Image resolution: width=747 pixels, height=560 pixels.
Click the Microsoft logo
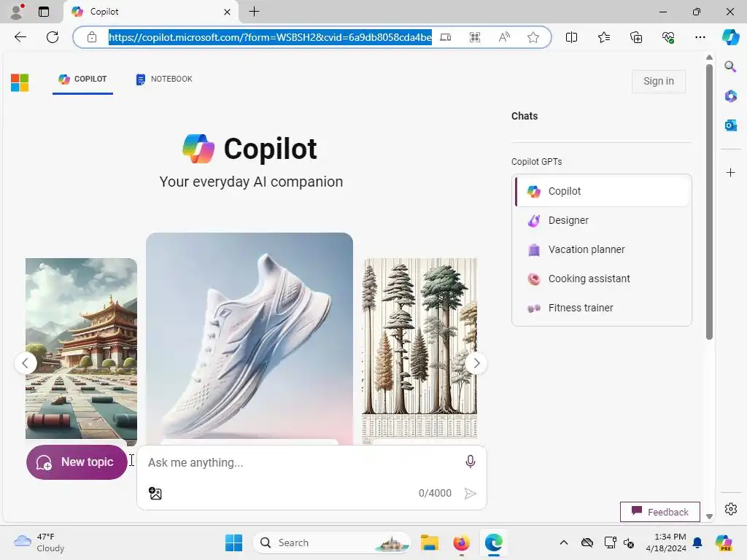pyautogui.click(x=20, y=82)
